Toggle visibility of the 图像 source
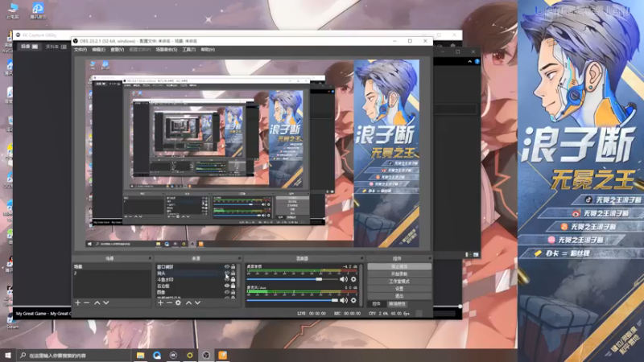The width and height of the screenshot is (644, 362). coord(227,292)
